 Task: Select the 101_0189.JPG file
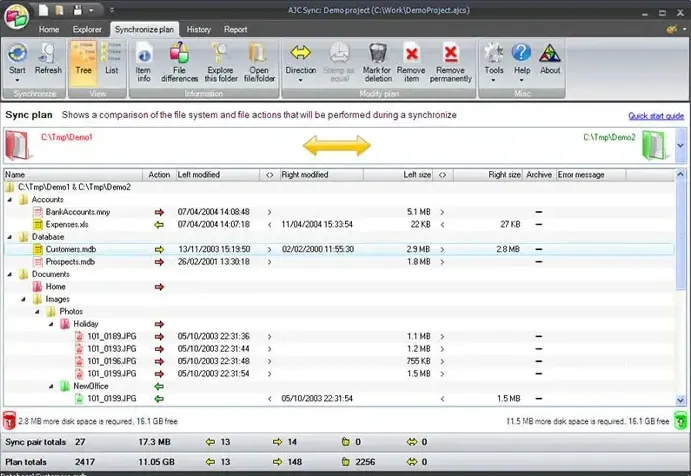(x=111, y=336)
